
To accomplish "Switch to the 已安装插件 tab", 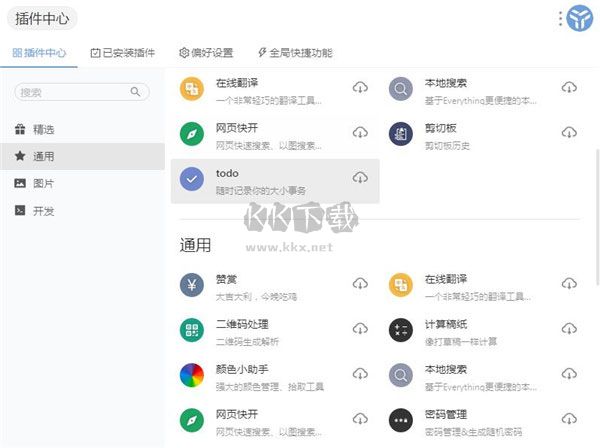I will (x=122, y=53).
